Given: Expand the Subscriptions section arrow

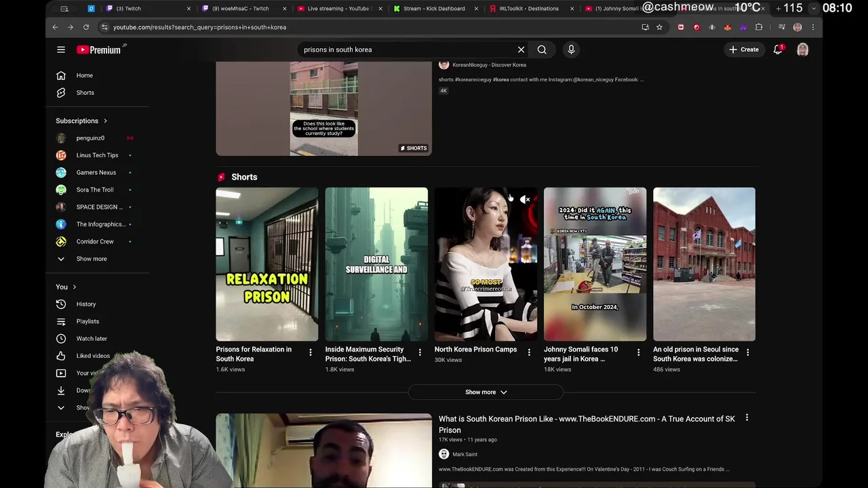Looking at the screenshot, I should (x=105, y=121).
